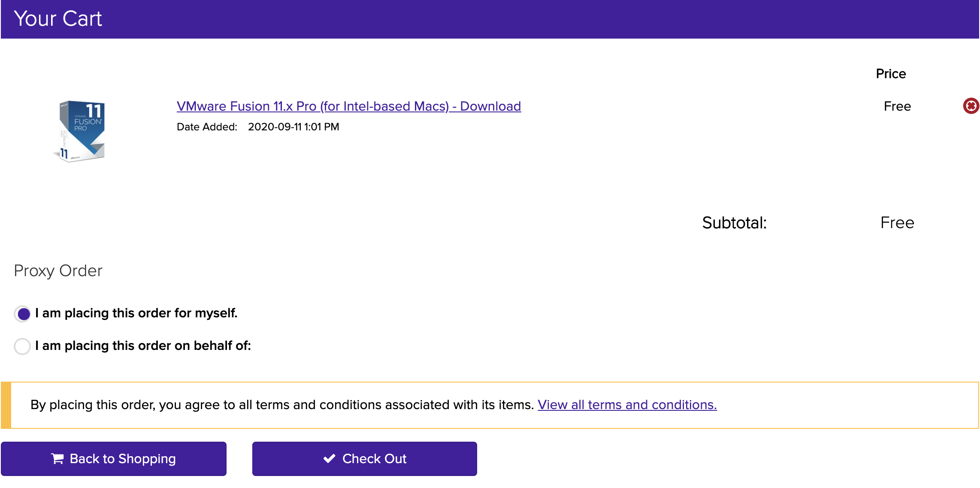Image resolution: width=980 pixels, height=488 pixels.
Task: Click the Proxy Order section heading
Action: [x=58, y=271]
